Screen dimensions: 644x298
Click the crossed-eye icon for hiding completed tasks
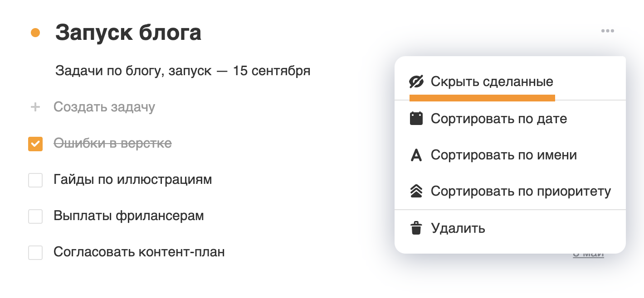416,82
